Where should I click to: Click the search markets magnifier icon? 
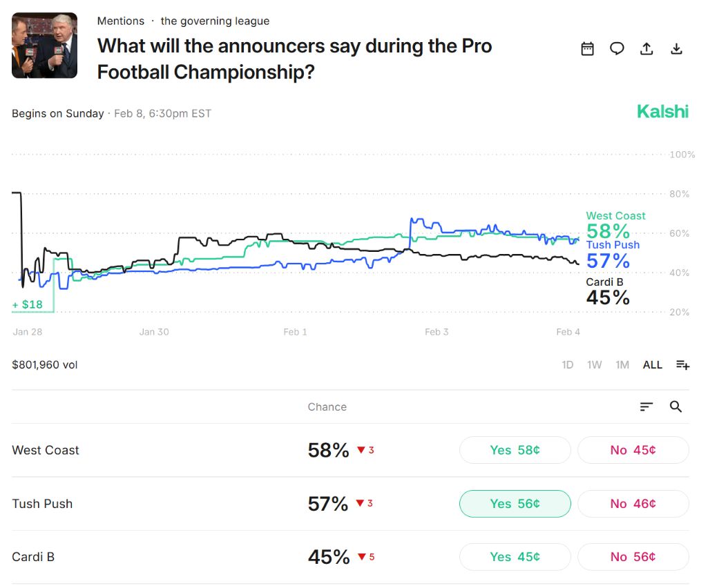point(676,406)
